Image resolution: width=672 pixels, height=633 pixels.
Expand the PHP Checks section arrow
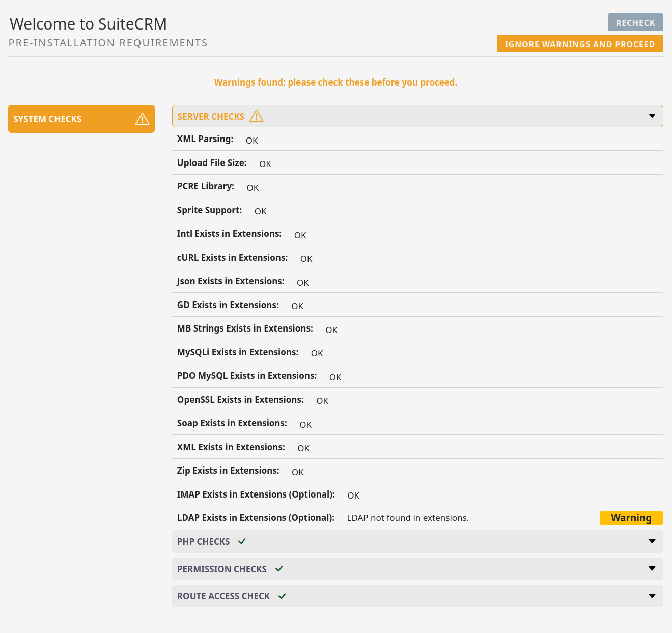pos(652,541)
